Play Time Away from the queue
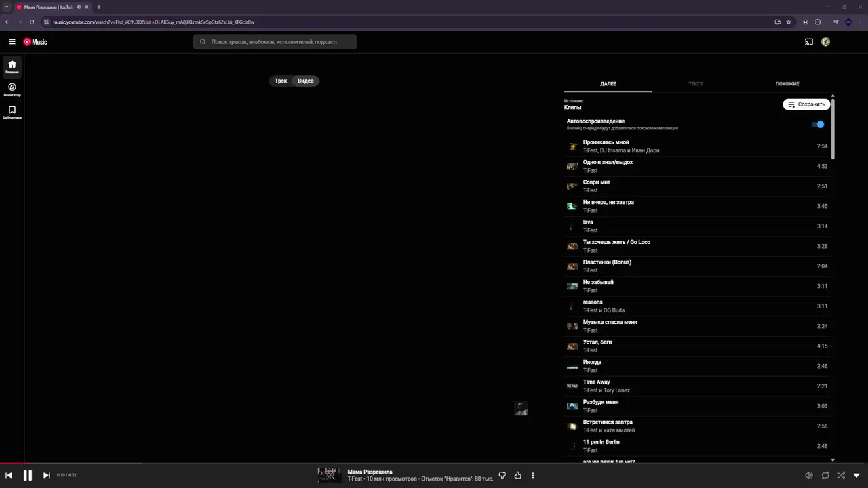868x488 pixels. [x=697, y=386]
